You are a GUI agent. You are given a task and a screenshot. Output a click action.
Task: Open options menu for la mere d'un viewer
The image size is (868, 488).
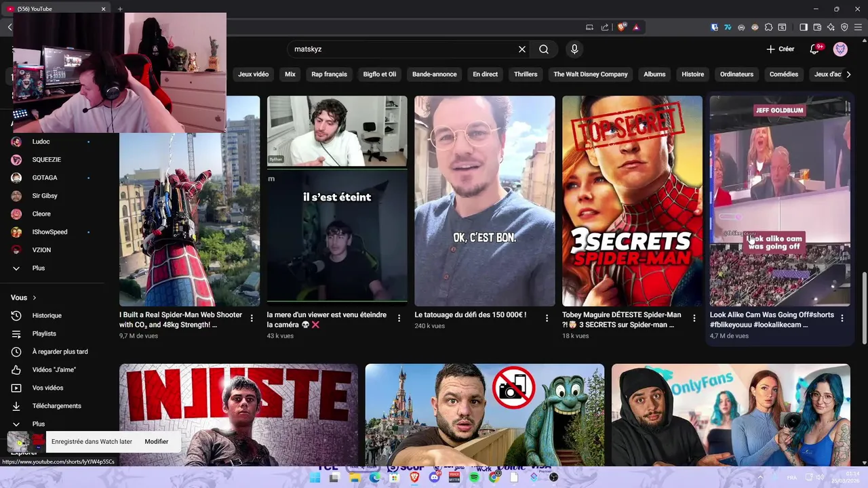tap(399, 318)
